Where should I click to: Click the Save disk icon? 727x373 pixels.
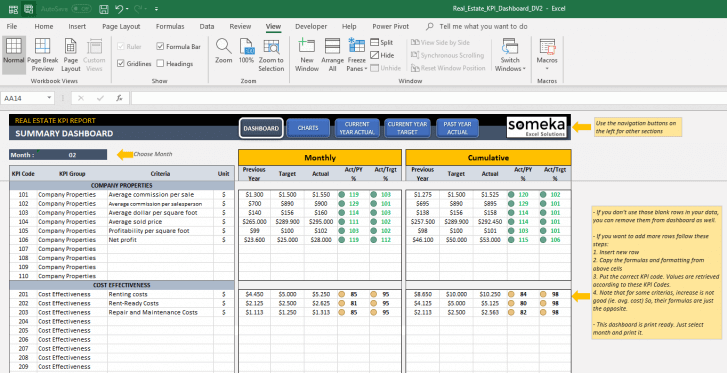tap(104, 9)
